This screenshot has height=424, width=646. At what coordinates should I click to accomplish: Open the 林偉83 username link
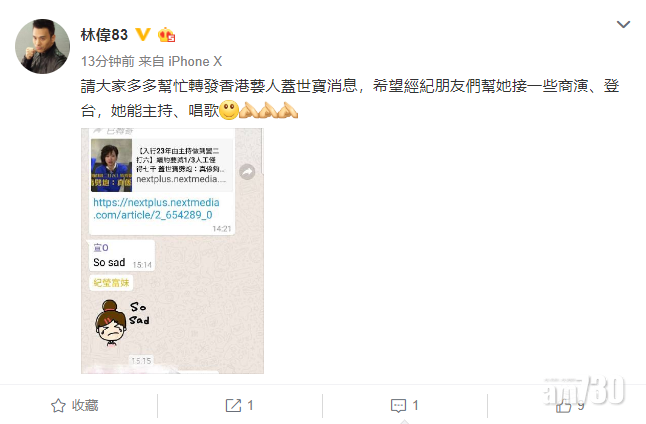pyautogui.click(x=104, y=35)
